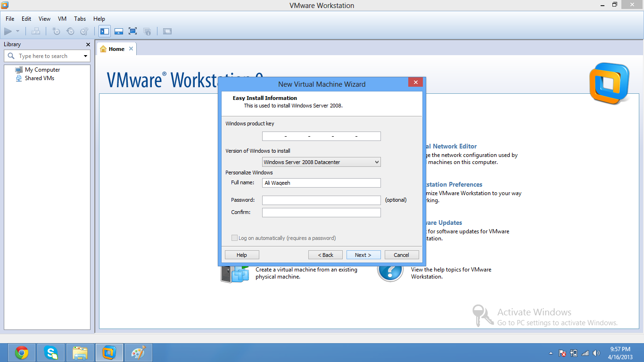Click the Unity mode toolbar icon

click(147, 32)
